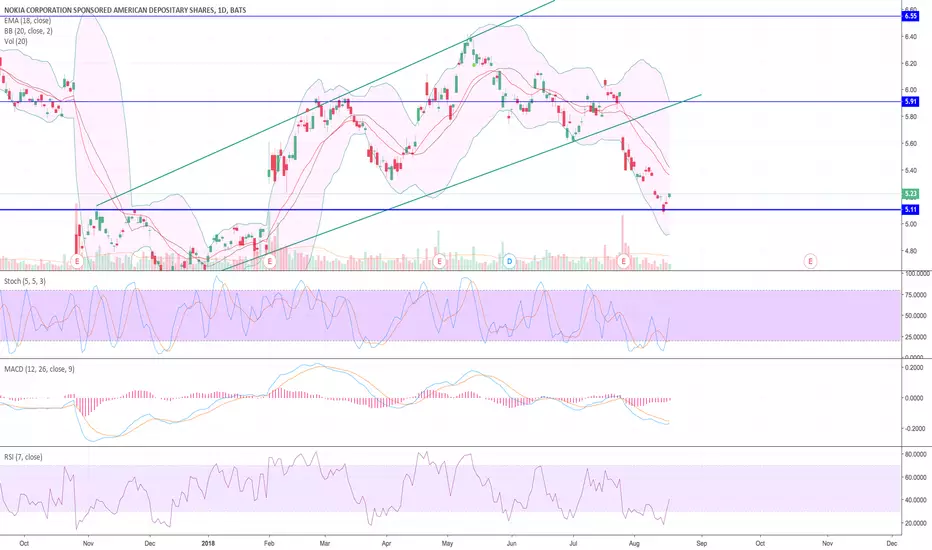Click the 5.91 horizontal line price tag
This screenshot has width=932, height=550.
pyautogui.click(x=911, y=102)
